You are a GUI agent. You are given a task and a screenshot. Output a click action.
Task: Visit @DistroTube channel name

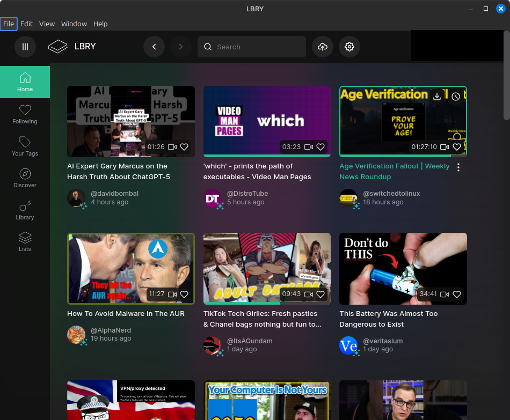[x=247, y=194]
